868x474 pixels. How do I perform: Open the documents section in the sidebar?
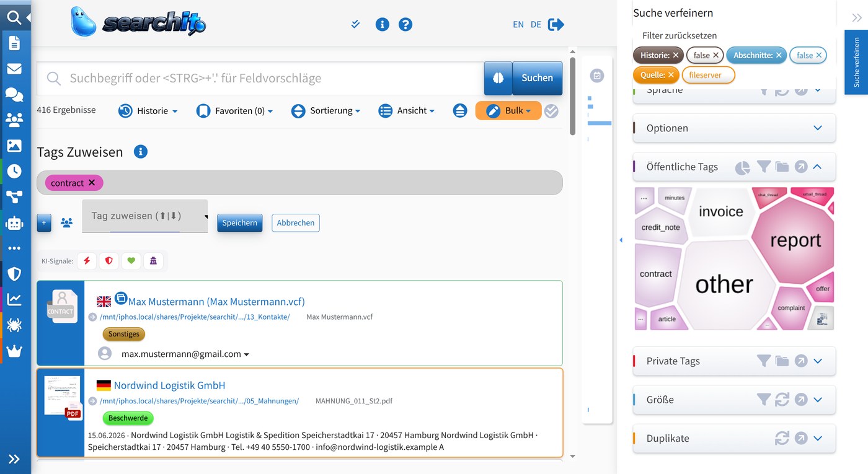click(x=14, y=43)
